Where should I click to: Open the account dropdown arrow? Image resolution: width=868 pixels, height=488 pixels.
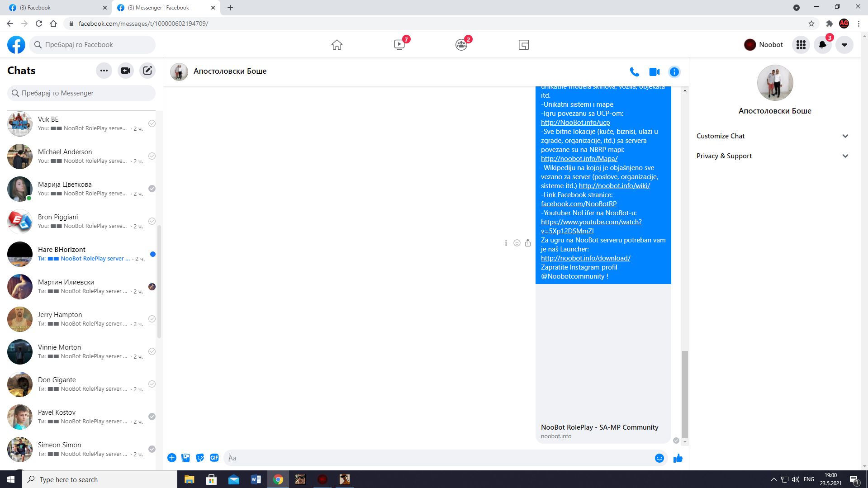(844, 45)
